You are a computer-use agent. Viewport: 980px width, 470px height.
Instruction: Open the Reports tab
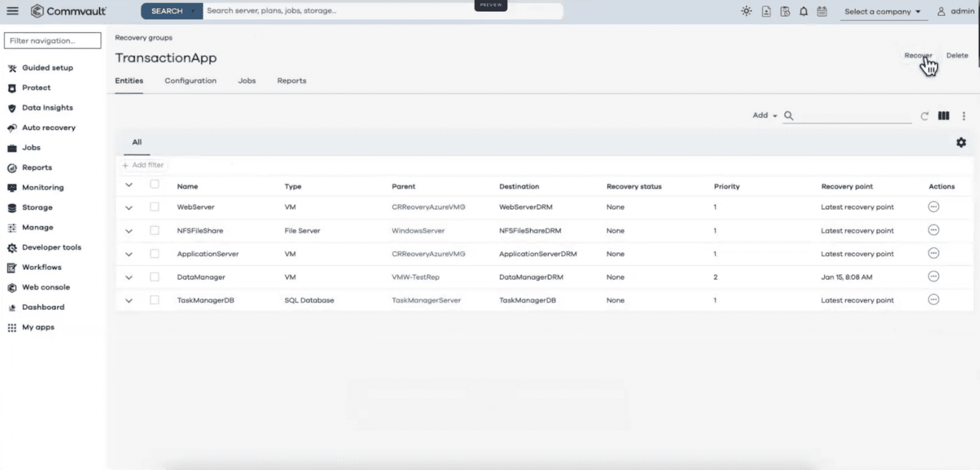(x=292, y=81)
